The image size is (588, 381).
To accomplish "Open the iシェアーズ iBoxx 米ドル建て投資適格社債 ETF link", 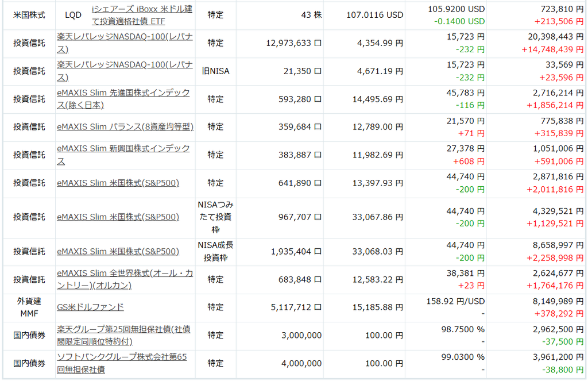I will click(x=142, y=15).
